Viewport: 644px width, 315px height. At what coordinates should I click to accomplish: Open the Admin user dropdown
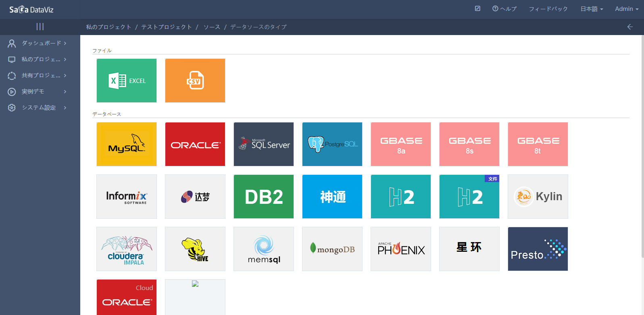tap(627, 8)
